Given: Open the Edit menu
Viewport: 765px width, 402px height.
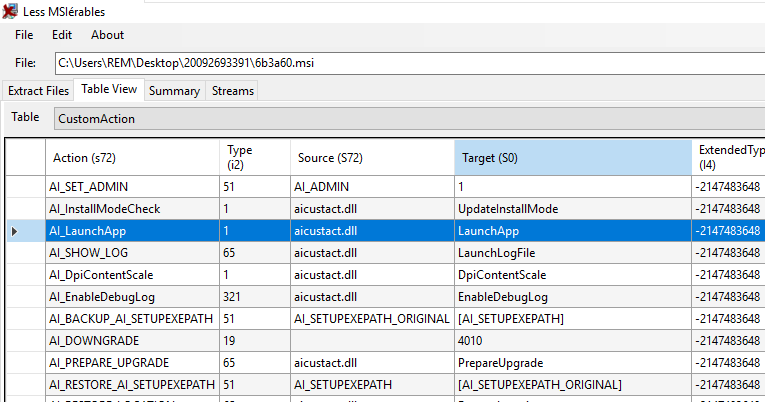Looking at the screenshot, I should coord(62,35).
